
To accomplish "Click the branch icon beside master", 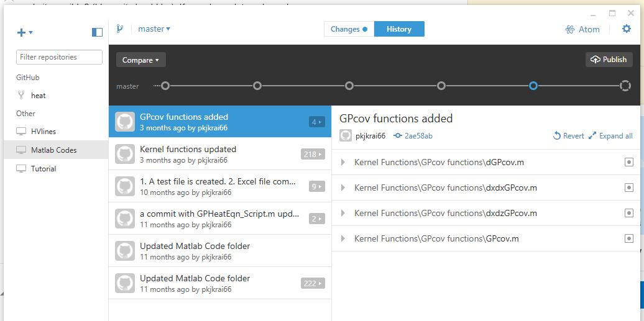I will point(119,29).
